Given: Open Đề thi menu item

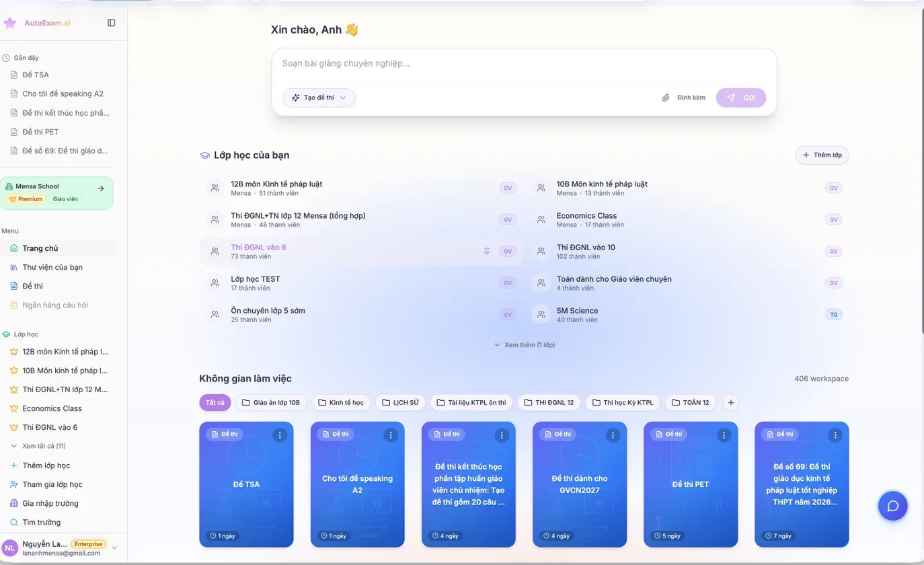Looking at the screenshot, I should 58,286.
